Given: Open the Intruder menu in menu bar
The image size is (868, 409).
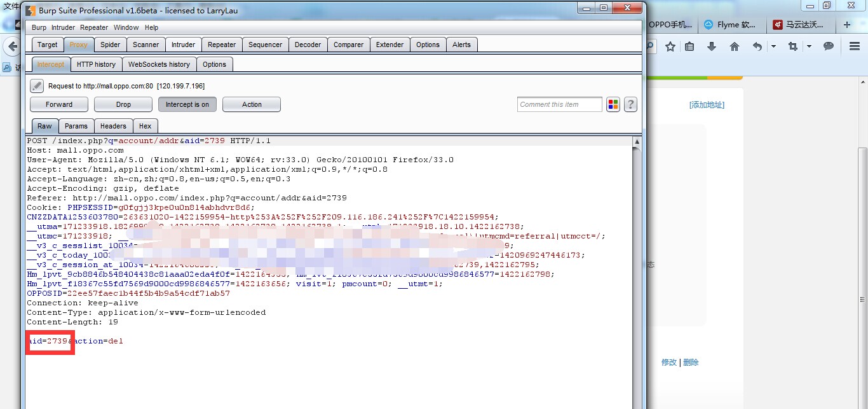Looking at the screenshot, I should 63,27.
